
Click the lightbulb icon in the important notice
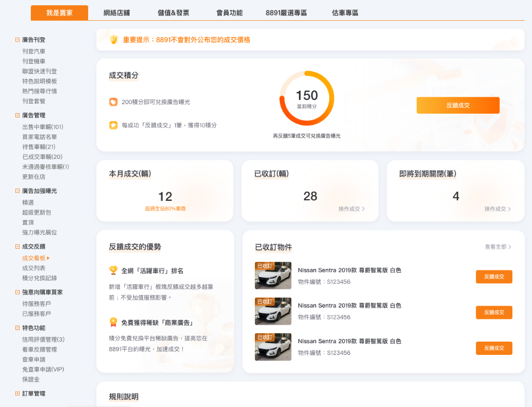click(x=113, y=40)
